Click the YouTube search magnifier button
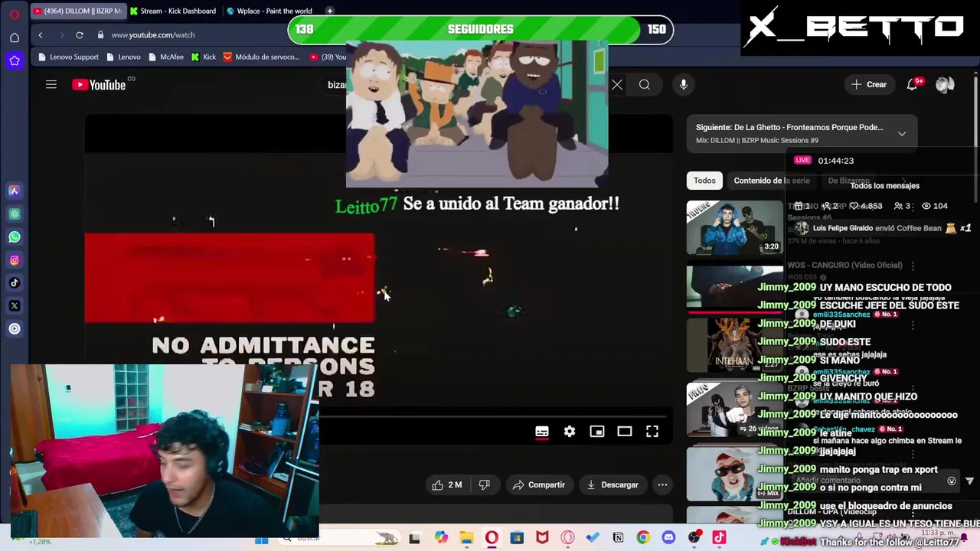The height and width of the screenshot is (551, 980). pos(645,85)
